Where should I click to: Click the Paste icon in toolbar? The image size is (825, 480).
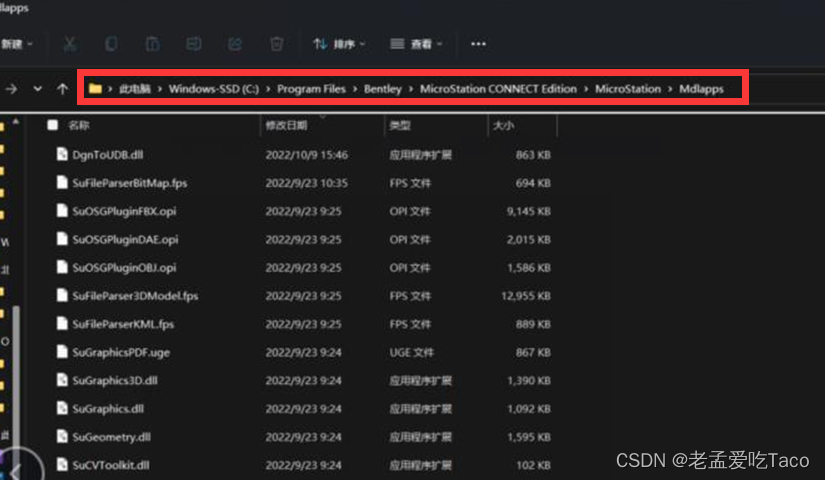152,44
